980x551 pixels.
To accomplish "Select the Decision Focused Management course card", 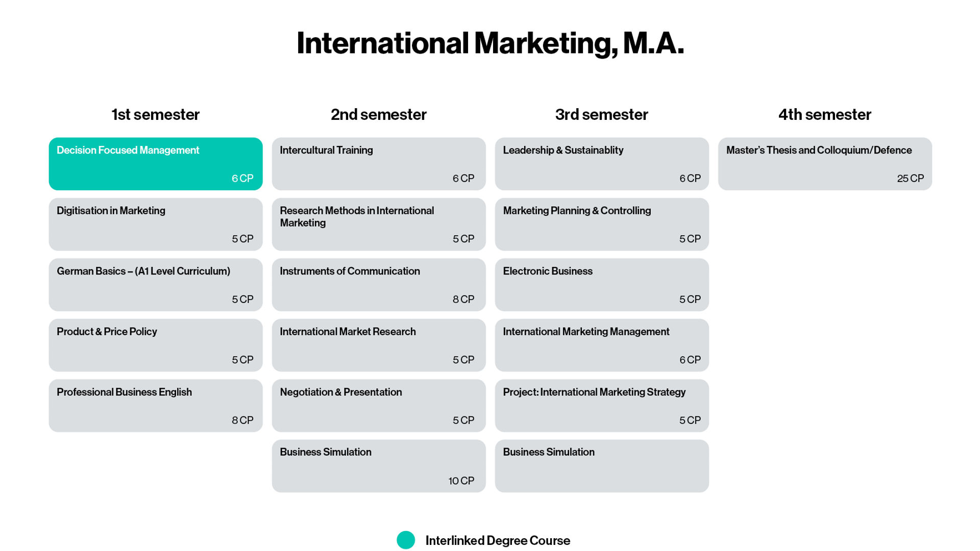I will tap(156, 164).
